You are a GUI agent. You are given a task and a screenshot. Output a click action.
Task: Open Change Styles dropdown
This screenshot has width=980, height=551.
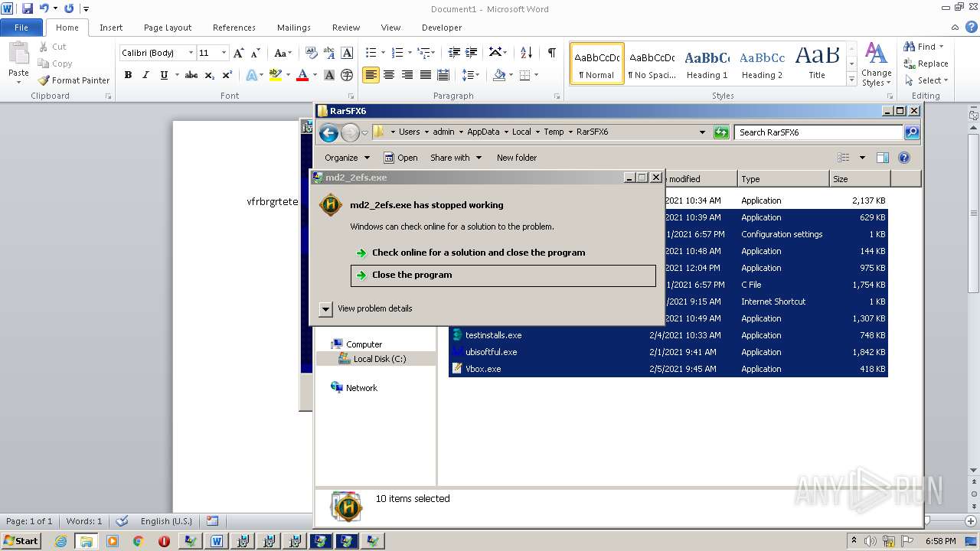pos(877,66)
